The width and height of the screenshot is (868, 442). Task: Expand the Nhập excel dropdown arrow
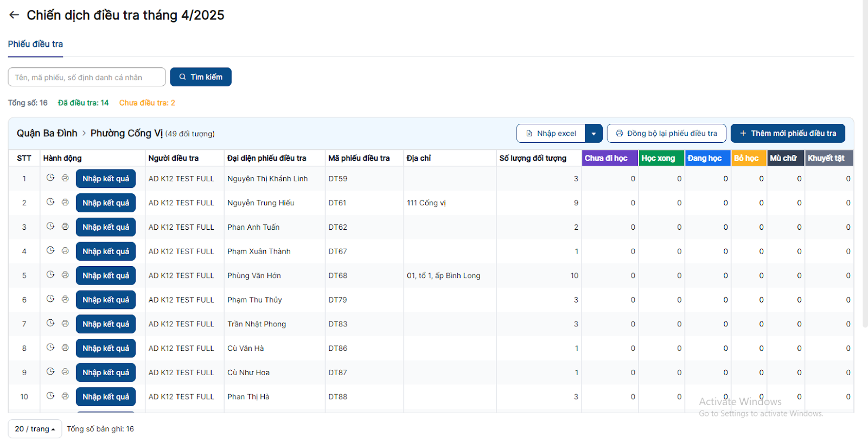pos(593,134)
